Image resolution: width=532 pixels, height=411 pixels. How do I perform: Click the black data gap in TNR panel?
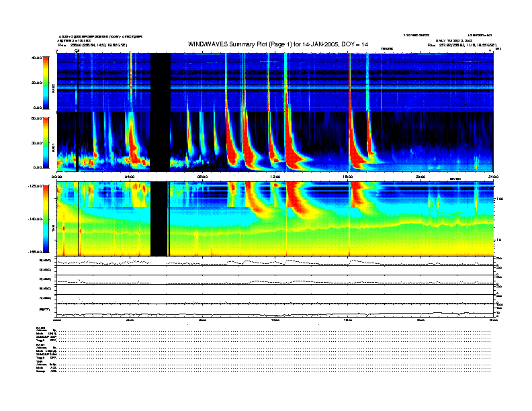pos(159,219)
